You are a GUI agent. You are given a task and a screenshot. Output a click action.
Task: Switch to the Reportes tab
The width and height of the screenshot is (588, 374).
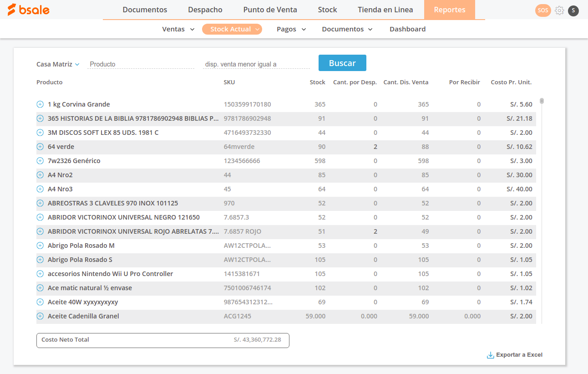point(449,9)
